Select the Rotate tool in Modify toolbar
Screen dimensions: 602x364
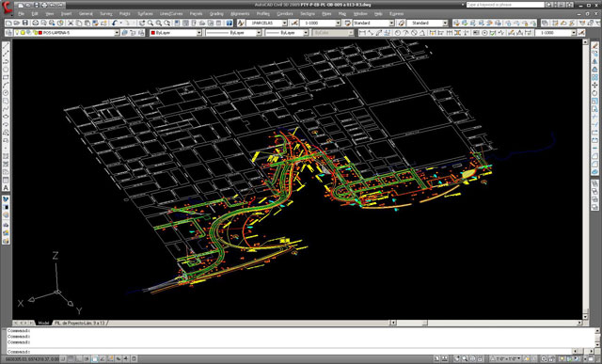[x=594, y=93]
